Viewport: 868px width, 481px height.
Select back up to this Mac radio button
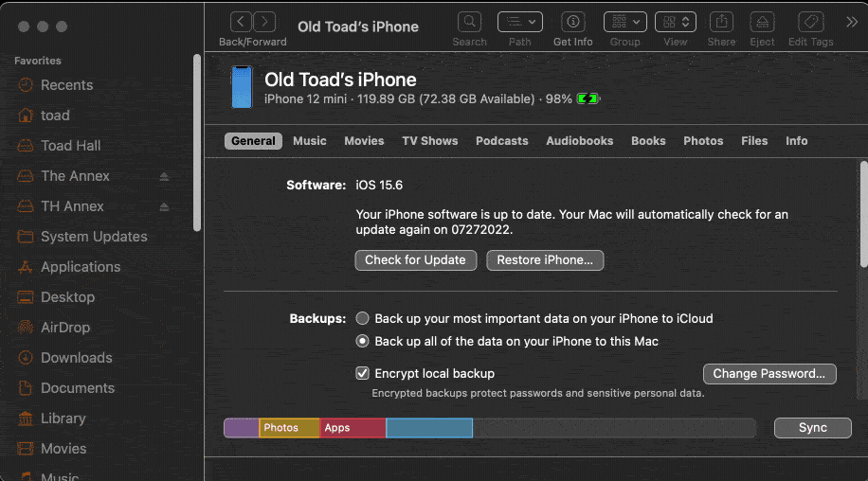coord(362,341)
